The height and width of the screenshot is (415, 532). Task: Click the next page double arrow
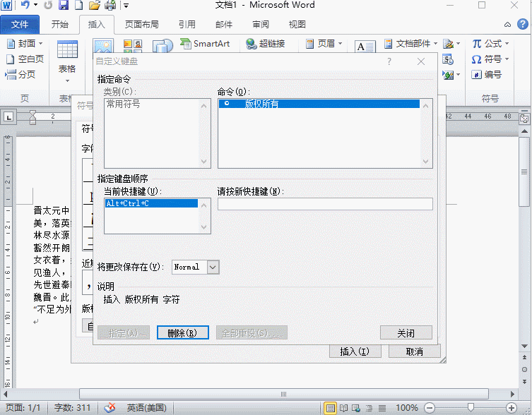(524, 382)
